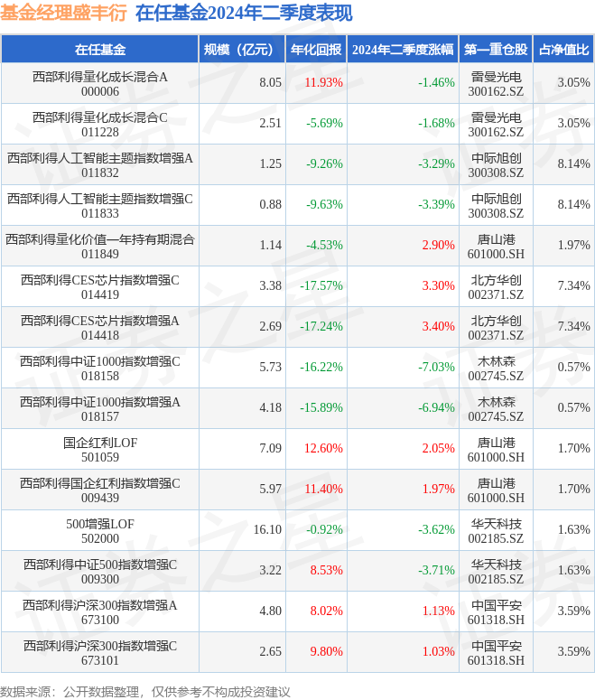Screen dimensions: 595x700
Task: Click the -7.03% quarterly change value
Action: (436, 367)
